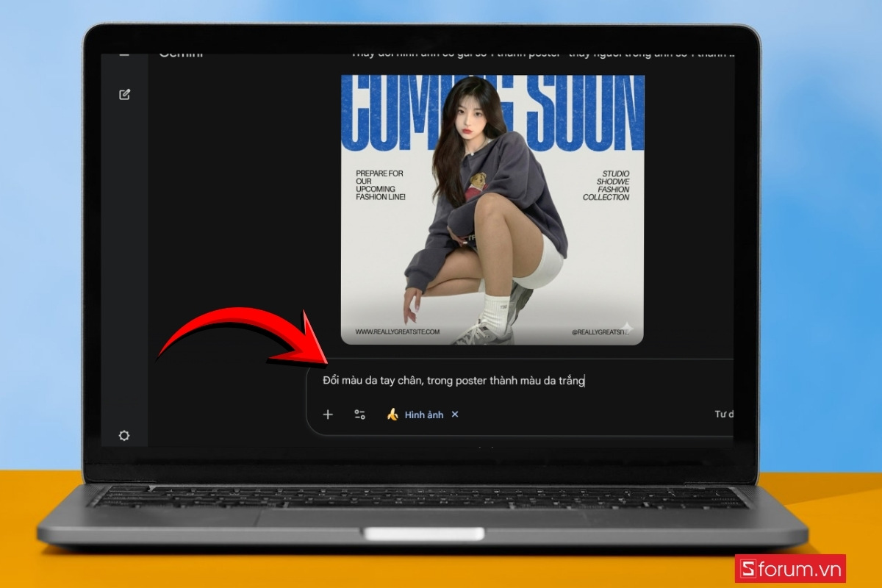The image size is (882, 588).
Task: Expand the truncated user prompt at top
Action: [542, 54]
